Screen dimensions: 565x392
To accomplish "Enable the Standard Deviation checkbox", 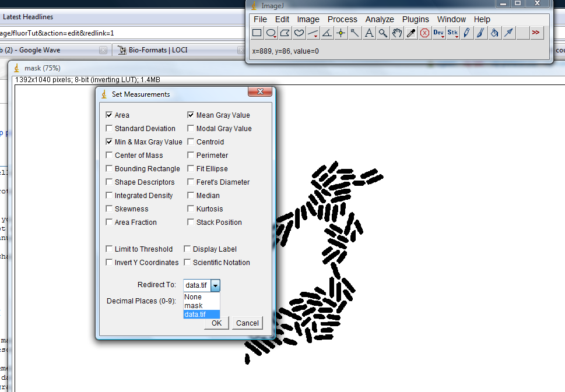I will click(109, 129).
